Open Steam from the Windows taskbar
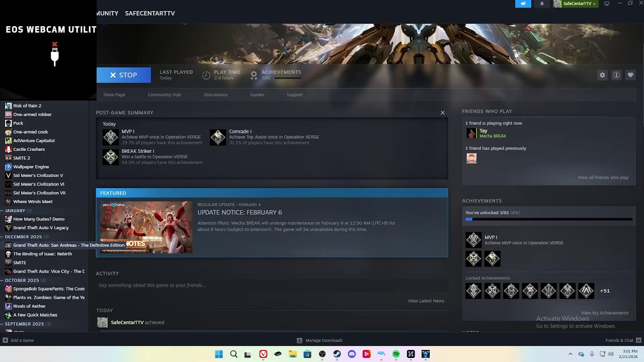The height and width of the screenshot is (362, 644). [337, 354]
